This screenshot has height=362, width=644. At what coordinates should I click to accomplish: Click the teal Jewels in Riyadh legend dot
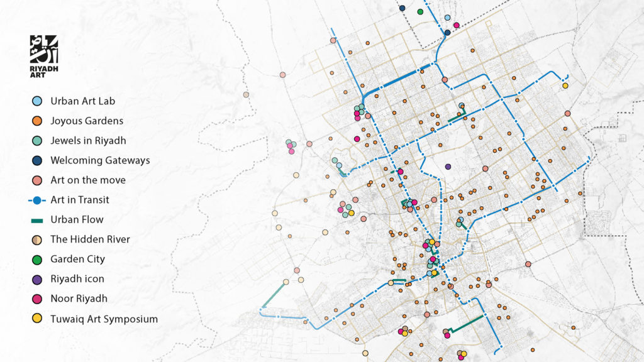click(37, 140)
